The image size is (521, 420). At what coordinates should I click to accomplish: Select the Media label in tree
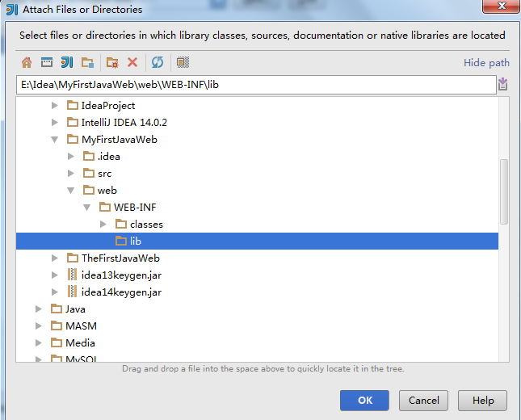point(80,342)
